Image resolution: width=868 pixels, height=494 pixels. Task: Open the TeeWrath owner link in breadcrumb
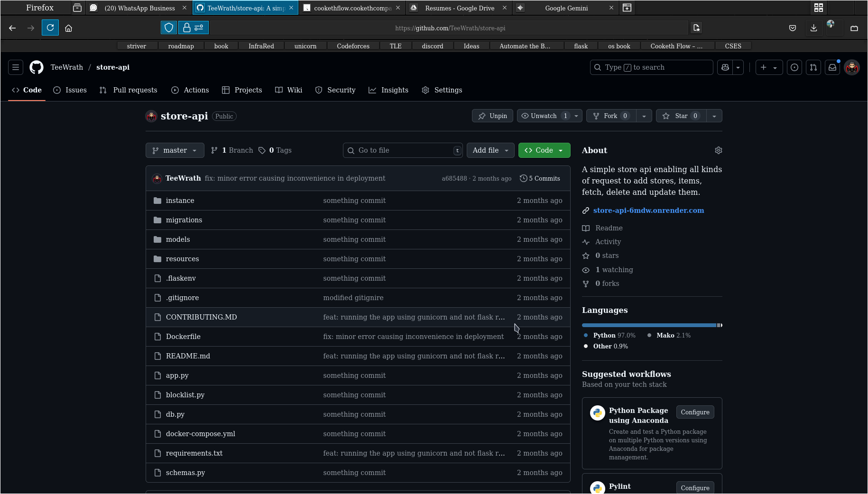pyautogui.click(x=67, y=67)
